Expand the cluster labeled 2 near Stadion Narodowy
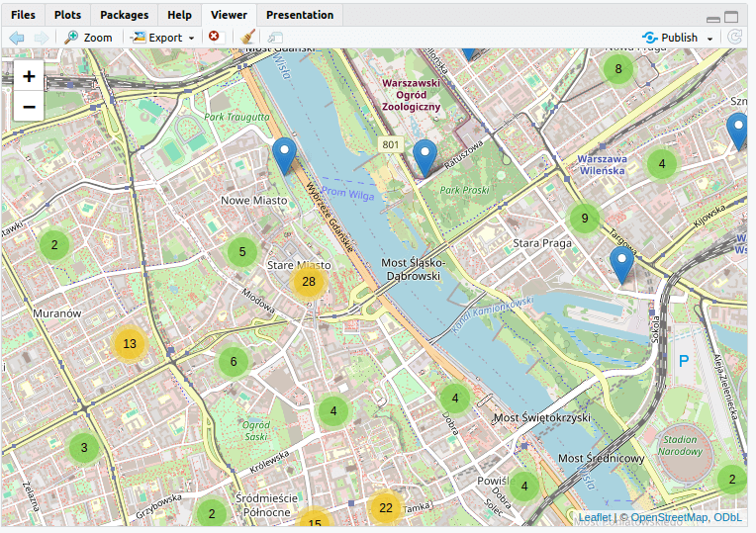The height and width of the screenshot is (533, 756). pyautogui.click(x=732, y=480)
